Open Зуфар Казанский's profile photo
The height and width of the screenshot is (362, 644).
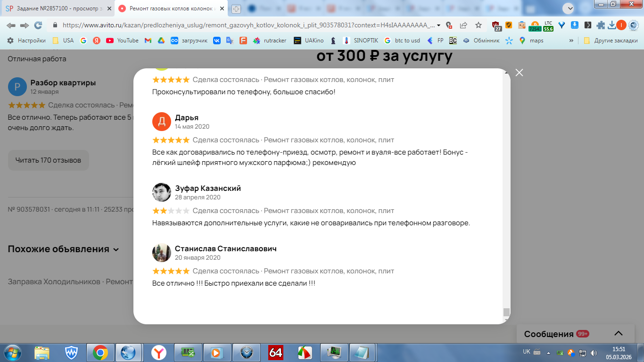(x=161, y=192)
